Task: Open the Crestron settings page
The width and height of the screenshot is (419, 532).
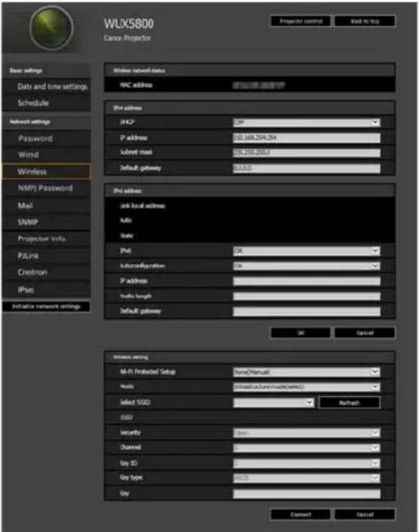Action: (47, 272)
